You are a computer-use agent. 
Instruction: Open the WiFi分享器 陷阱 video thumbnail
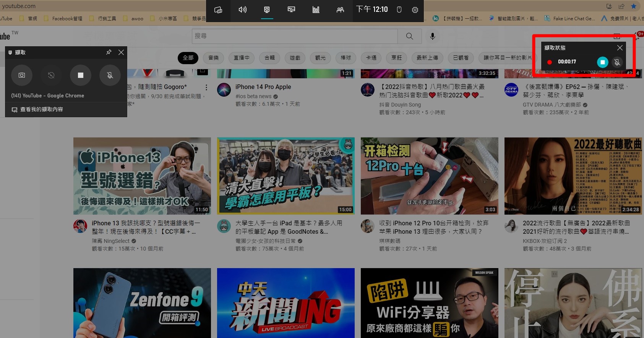pos(430,303)
